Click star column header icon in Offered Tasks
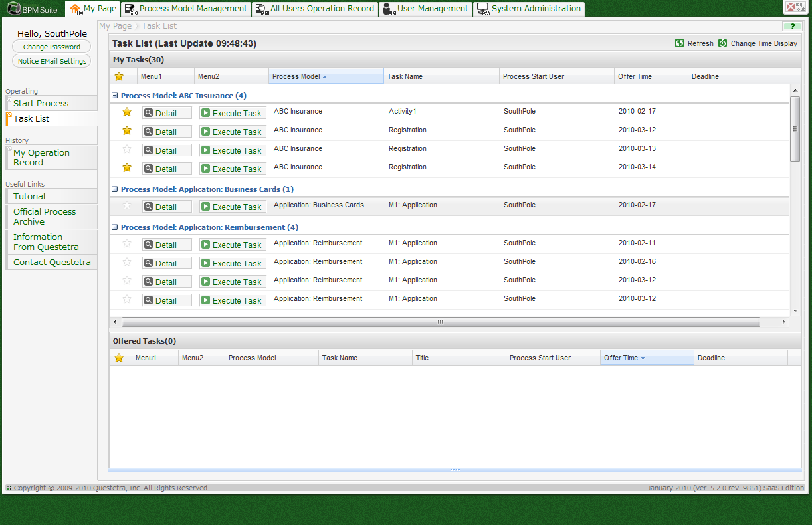812x525 pixels. pyautogui.click(x=119, y=358)
